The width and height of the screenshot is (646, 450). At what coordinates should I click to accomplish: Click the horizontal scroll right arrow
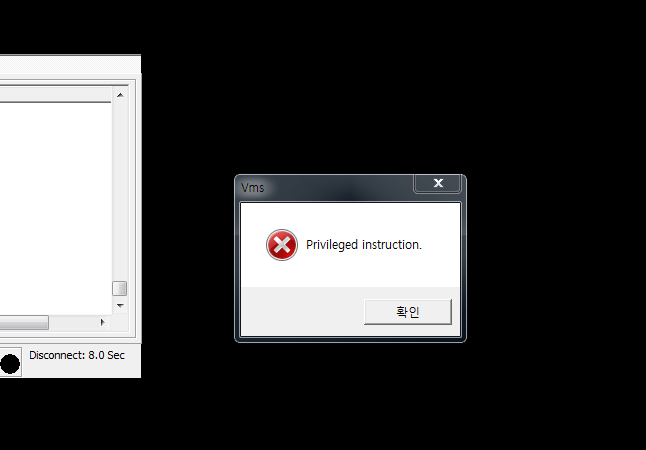[103, 322]
